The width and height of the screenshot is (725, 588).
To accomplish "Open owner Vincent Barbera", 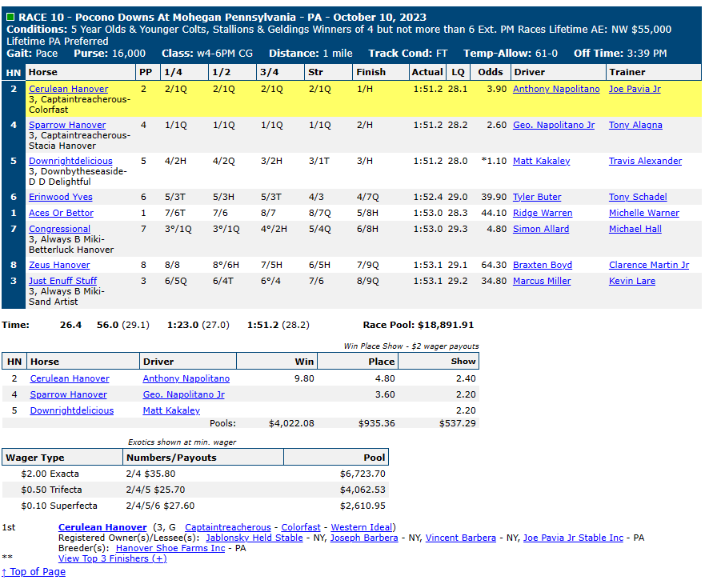I will pyautogui.click(x=460, y=538).
